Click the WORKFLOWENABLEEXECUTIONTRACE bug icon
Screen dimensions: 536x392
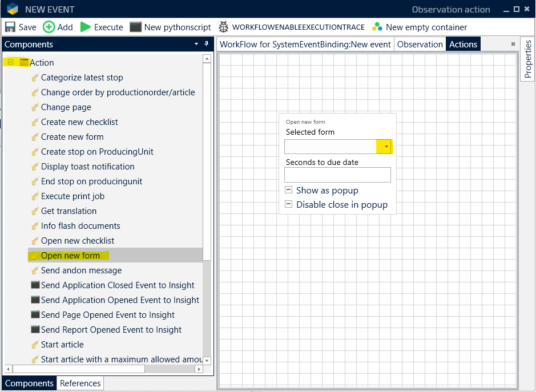[224, 27]
